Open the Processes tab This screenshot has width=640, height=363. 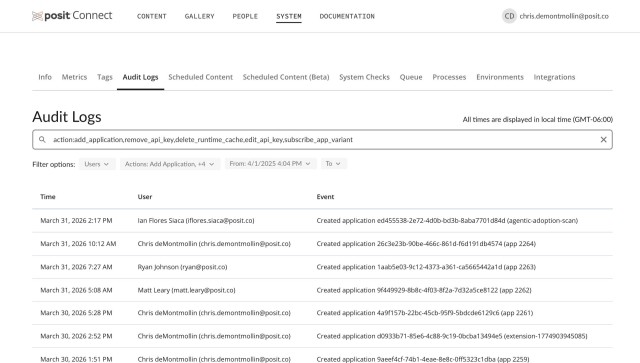(449, 77)
